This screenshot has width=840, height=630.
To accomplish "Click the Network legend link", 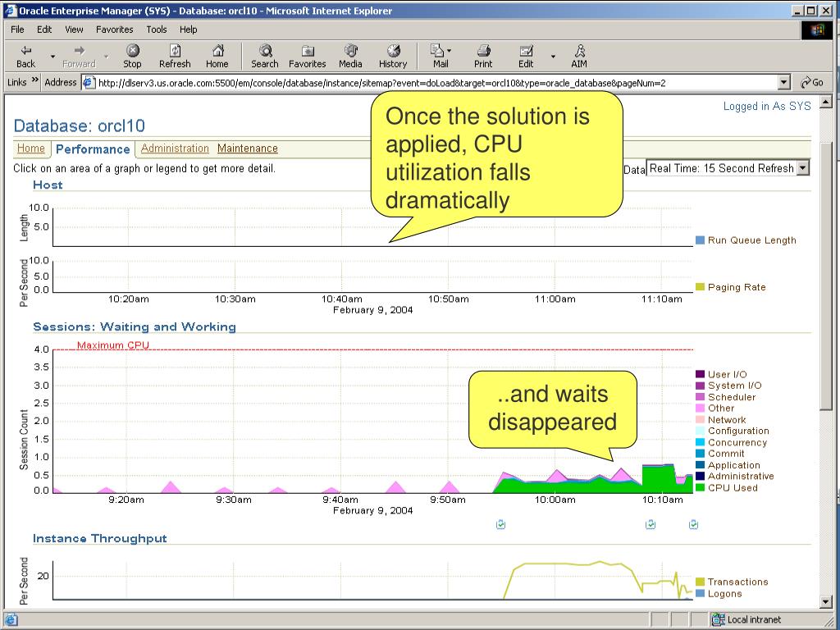I will click(x=727, y=420).
